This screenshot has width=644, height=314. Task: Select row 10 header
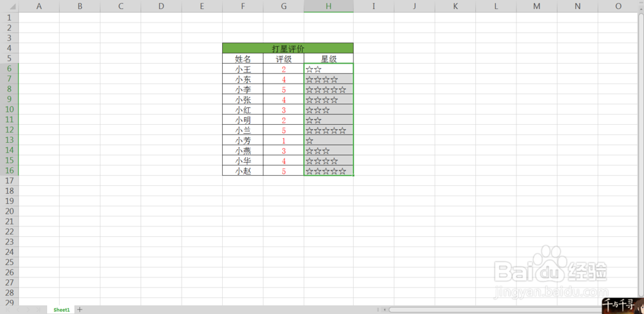tap(10, 109)
